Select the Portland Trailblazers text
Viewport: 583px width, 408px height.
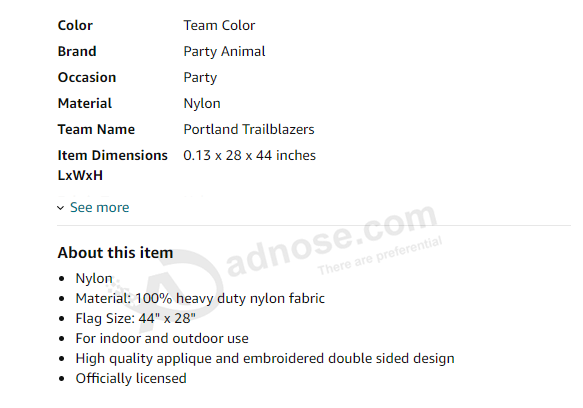249,129
